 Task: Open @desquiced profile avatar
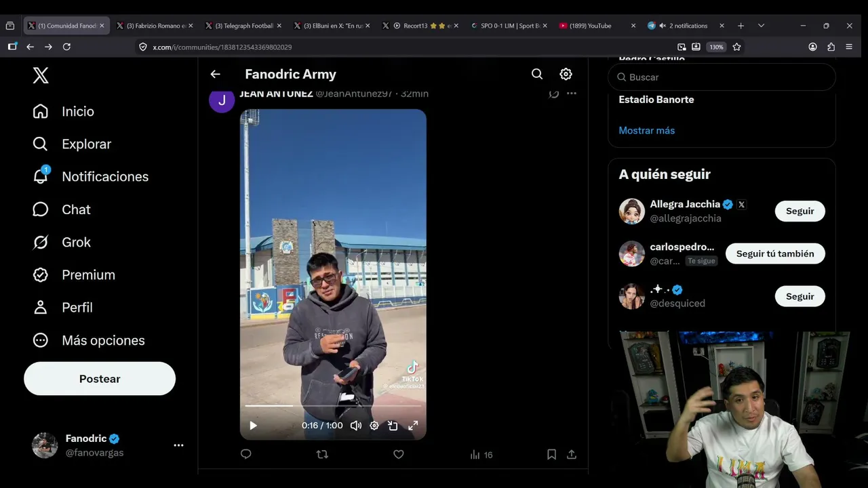[632, 296]
